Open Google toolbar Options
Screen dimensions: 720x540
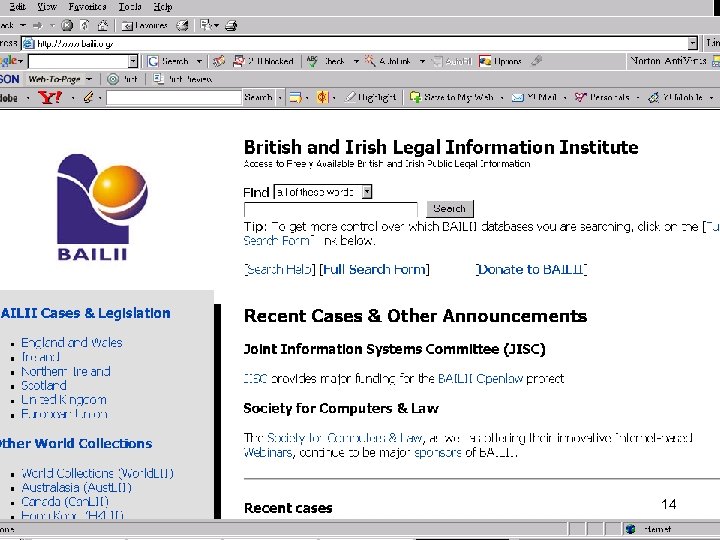(500, 61)
